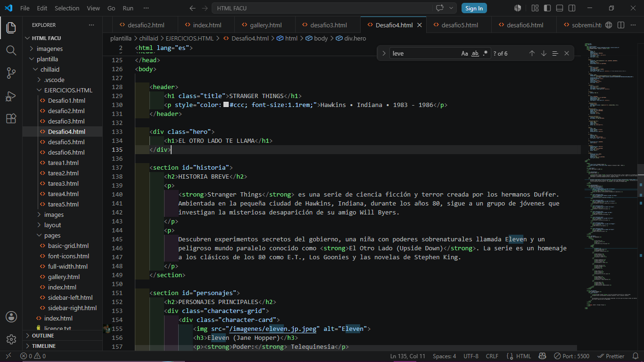Click Prettier in the status bar
The image size is (644, 362).
611,356
